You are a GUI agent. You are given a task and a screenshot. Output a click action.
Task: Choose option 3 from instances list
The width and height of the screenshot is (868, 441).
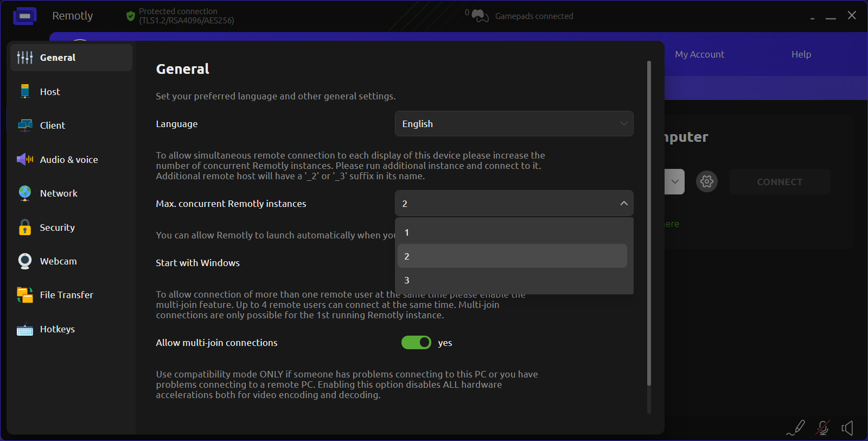pos(512,280)
